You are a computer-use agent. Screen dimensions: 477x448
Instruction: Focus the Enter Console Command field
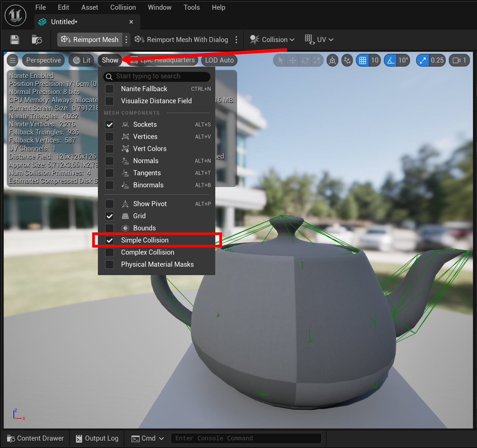click(246, 438)
